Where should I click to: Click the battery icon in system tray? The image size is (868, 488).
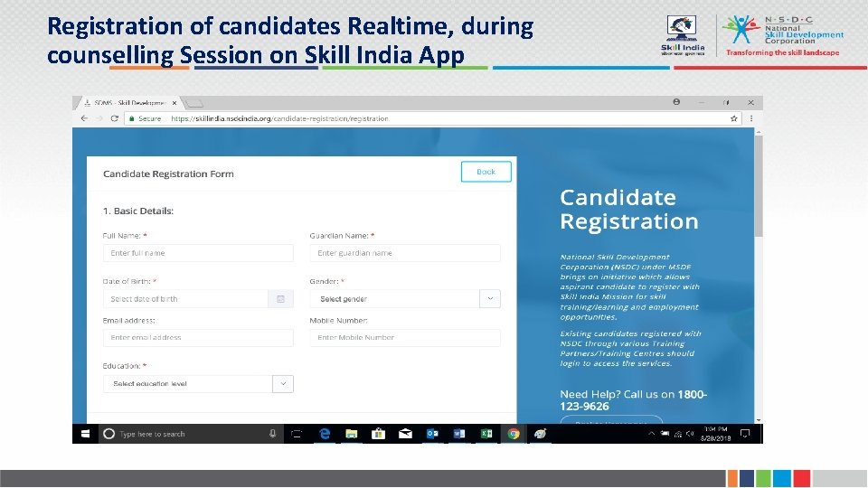(x=665, y=434)
